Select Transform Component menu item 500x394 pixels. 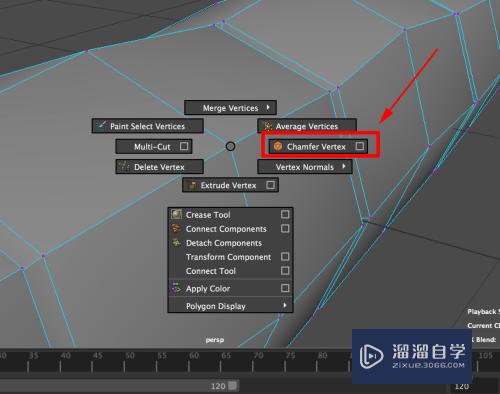pos(230,257)
